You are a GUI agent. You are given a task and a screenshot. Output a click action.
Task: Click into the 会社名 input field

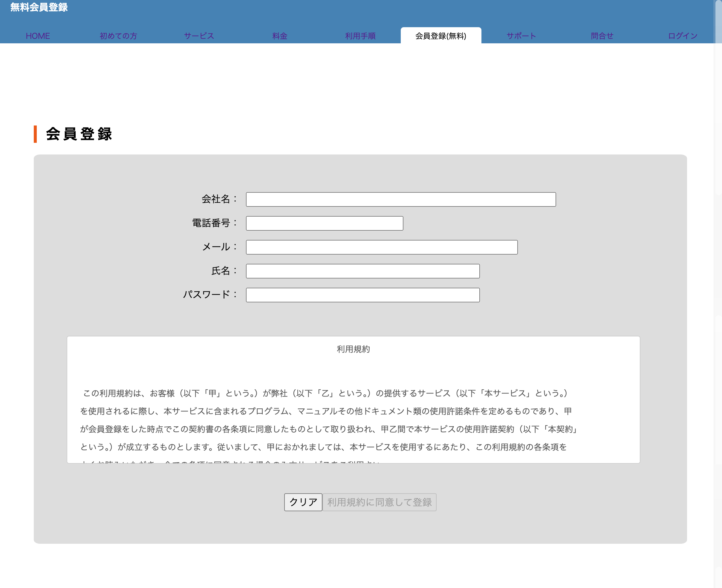coord(400,200)
